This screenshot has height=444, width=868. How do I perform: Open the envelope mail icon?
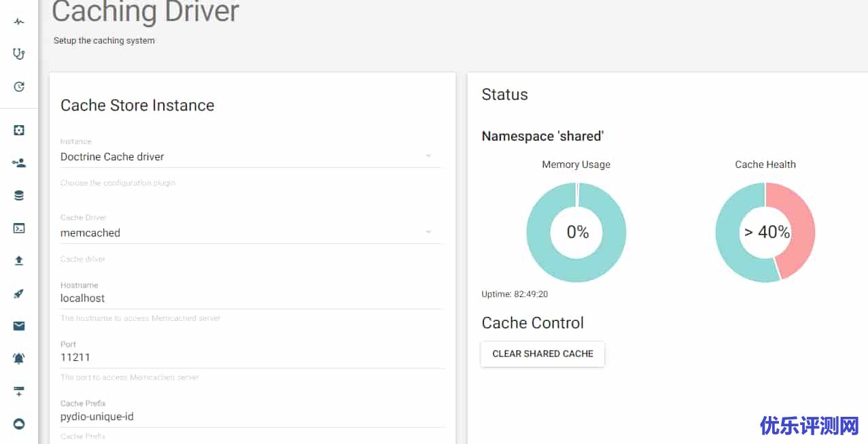19,326
